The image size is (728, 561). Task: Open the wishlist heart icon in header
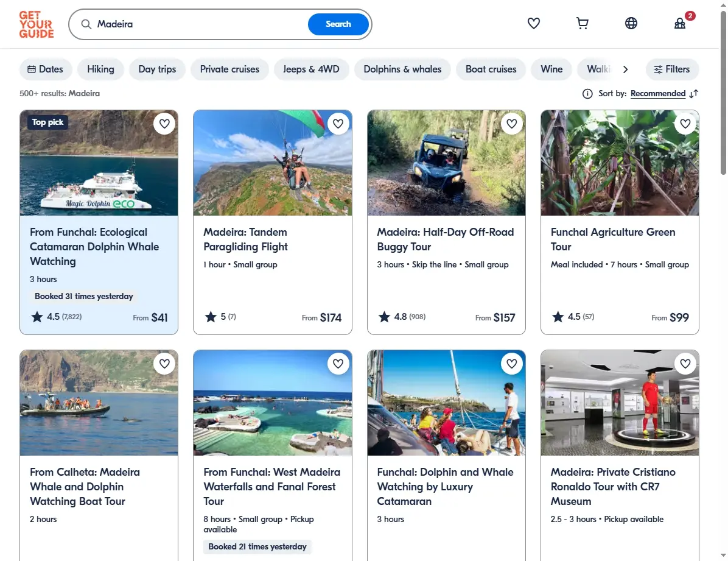click(533, 23)
